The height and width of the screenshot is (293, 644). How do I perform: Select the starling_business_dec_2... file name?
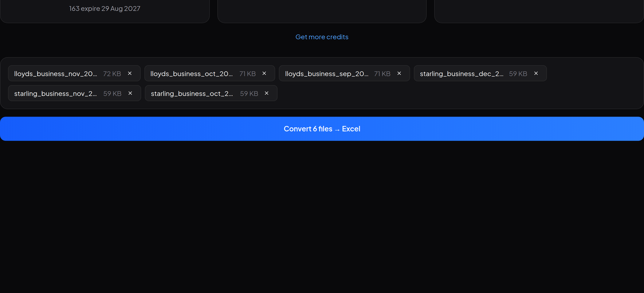point(462,74)
